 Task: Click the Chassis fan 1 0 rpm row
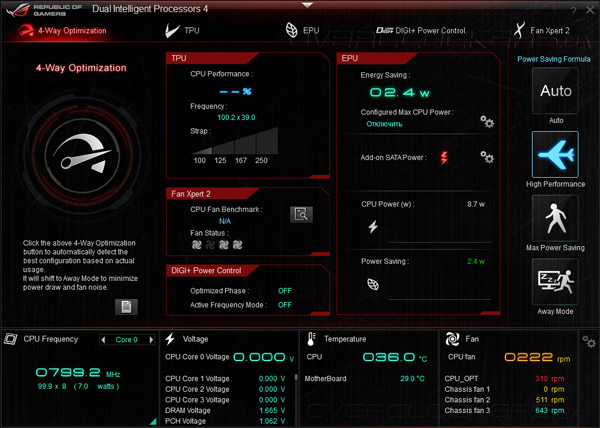point(504,389)
